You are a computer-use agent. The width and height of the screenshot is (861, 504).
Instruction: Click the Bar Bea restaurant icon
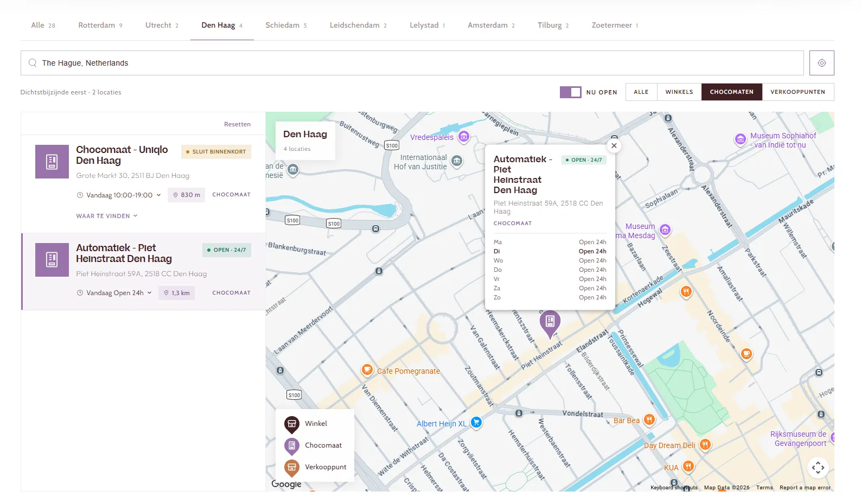[x=649, y=419]
